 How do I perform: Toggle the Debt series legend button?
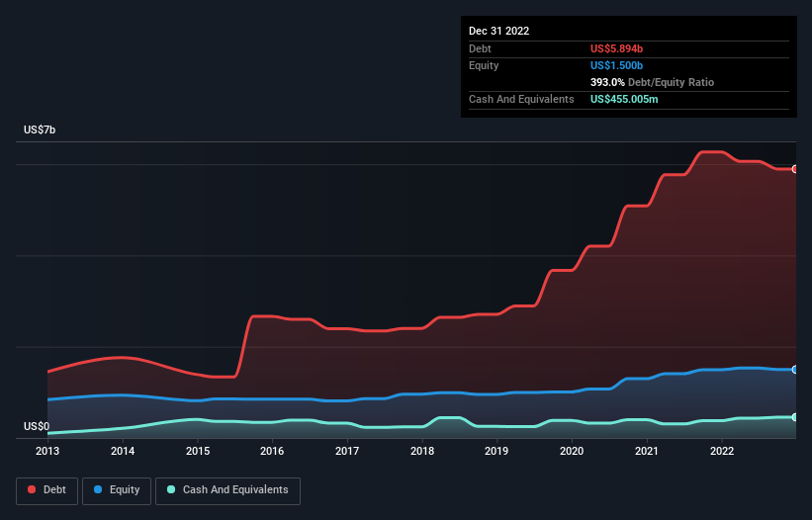coord(47,490)
